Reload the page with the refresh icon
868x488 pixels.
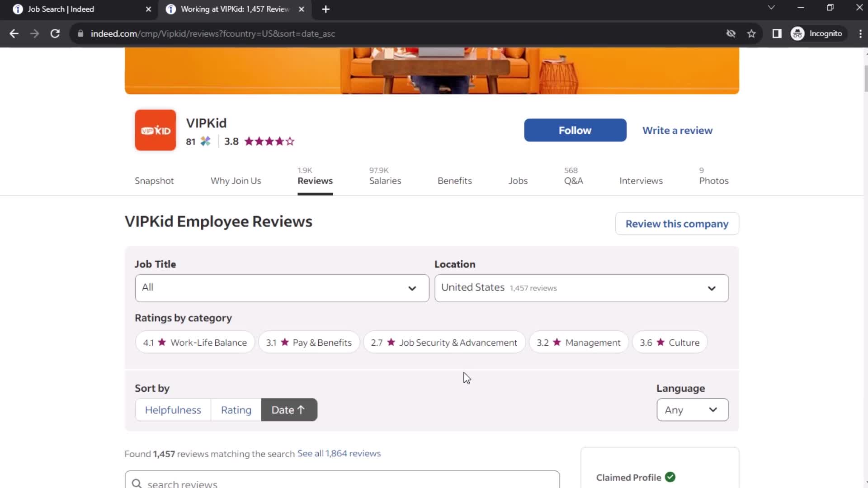click(x=55, y=34)
